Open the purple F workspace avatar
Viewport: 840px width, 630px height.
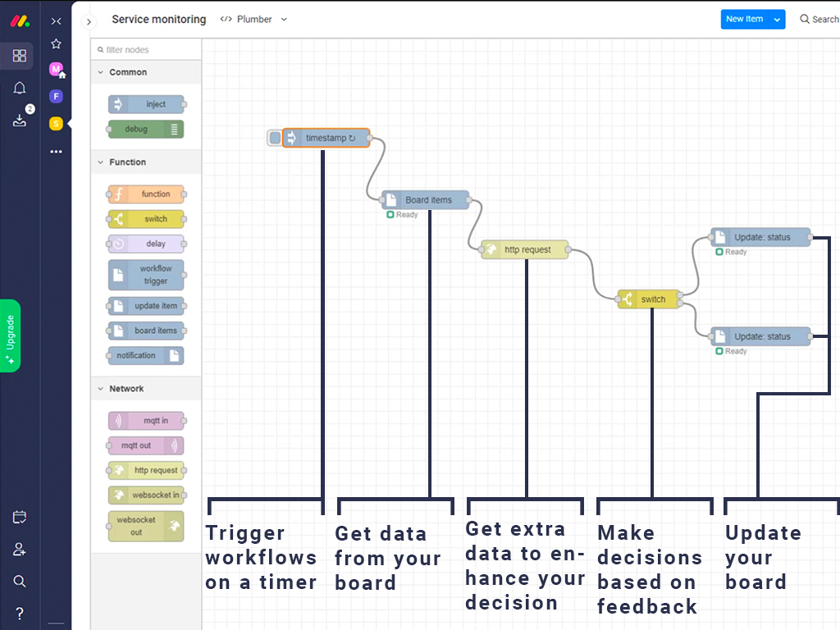point(57,97)
